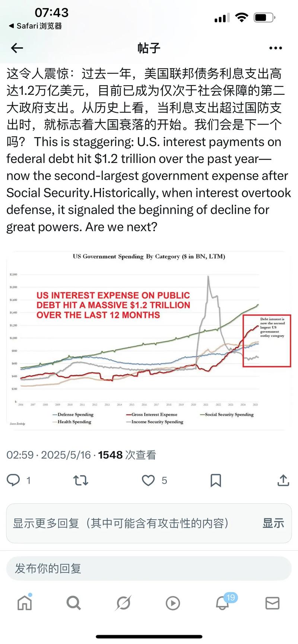This screenshot has height=644, width=298.
Task: Bookmark this post
Action: [216, 480]
